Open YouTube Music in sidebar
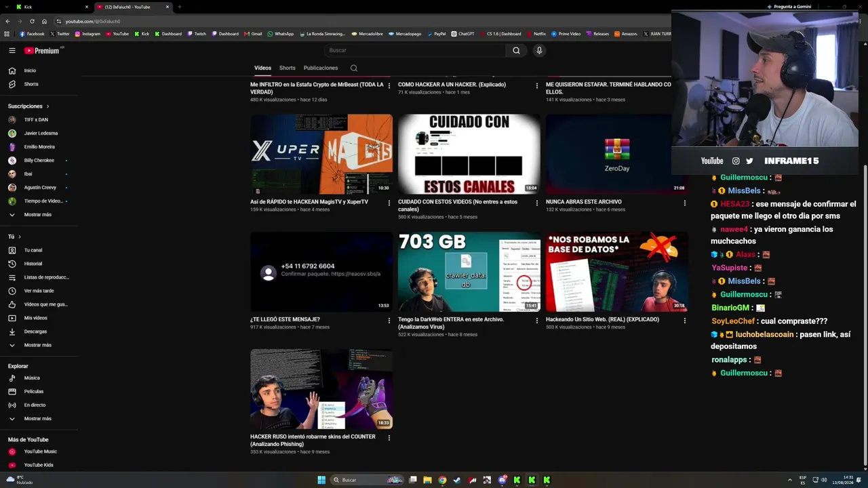The height and width of the screenshot is (488, 868). pyautogui.click(x=39, y=451)
